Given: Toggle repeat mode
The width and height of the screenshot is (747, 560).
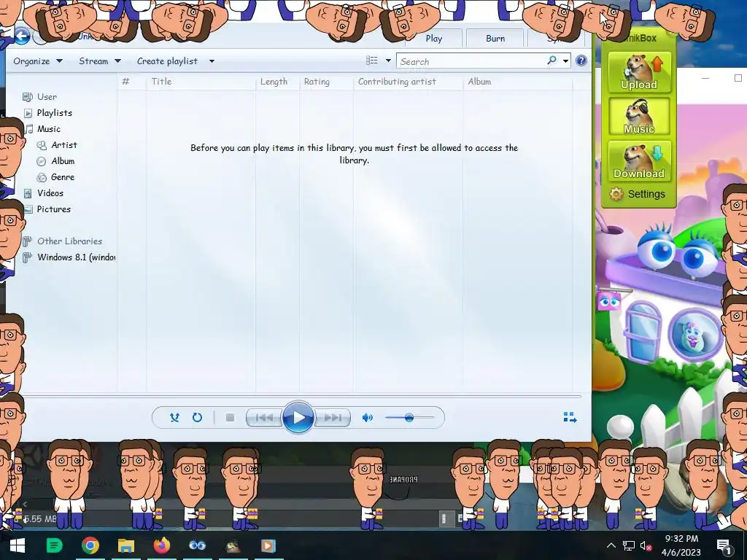Looking at the screenshot, I should tap(197, 418).
